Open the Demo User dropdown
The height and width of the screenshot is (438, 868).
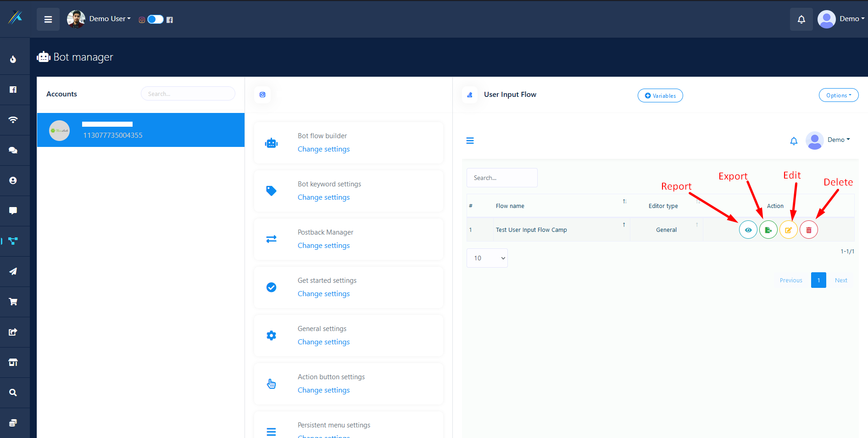110,19
